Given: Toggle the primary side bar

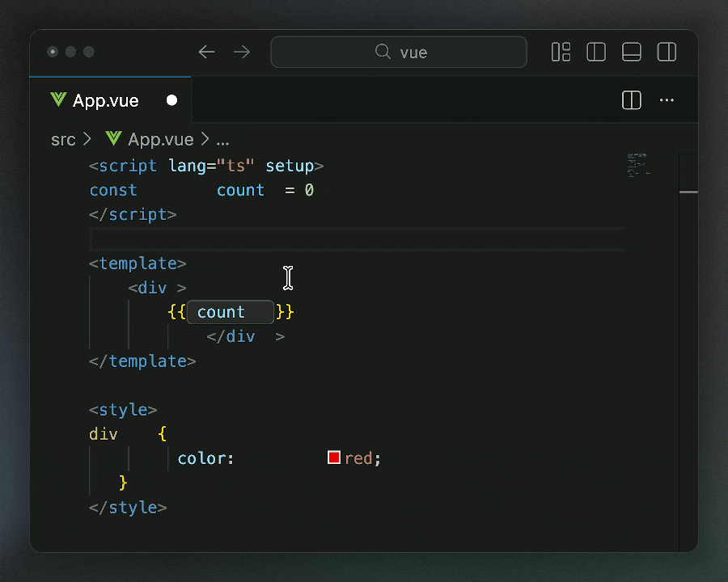Looking at the screenshot, I should point(596,53).
